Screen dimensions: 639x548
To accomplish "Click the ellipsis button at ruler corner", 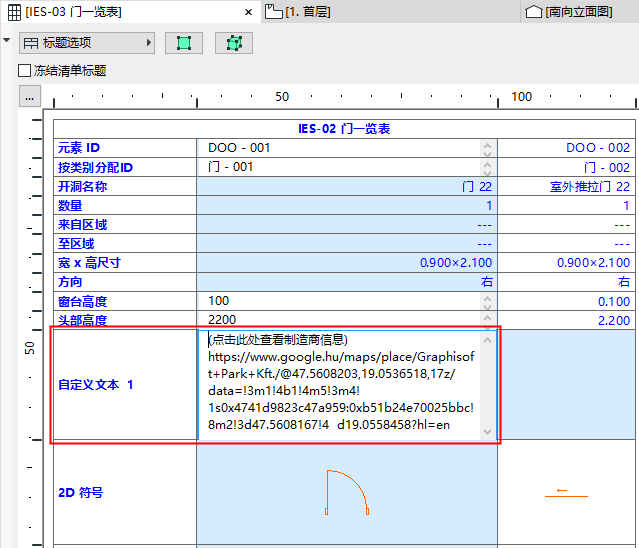I will coord(30,97).
